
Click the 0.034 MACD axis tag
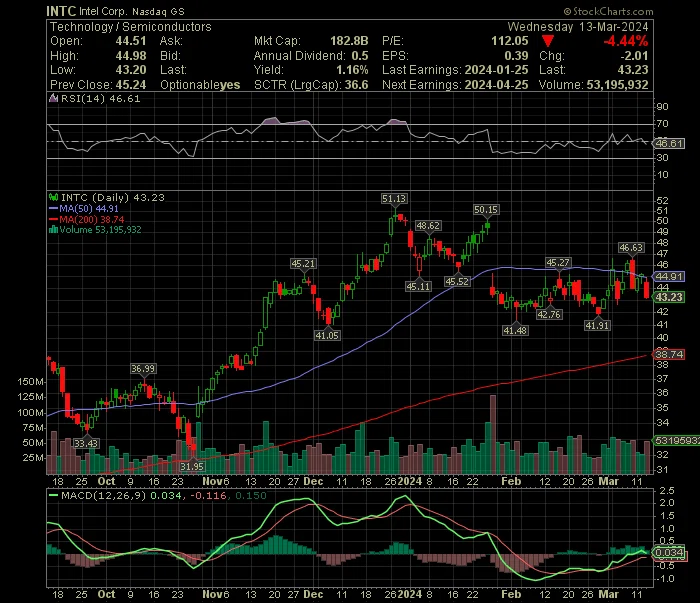[x=668, y=553]
